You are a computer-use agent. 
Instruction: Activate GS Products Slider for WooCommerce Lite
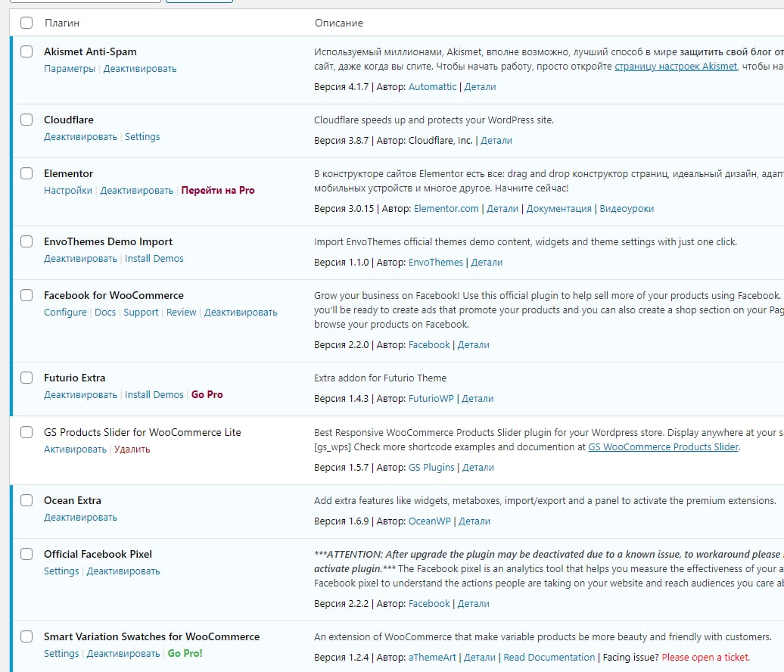coord(75,449)
